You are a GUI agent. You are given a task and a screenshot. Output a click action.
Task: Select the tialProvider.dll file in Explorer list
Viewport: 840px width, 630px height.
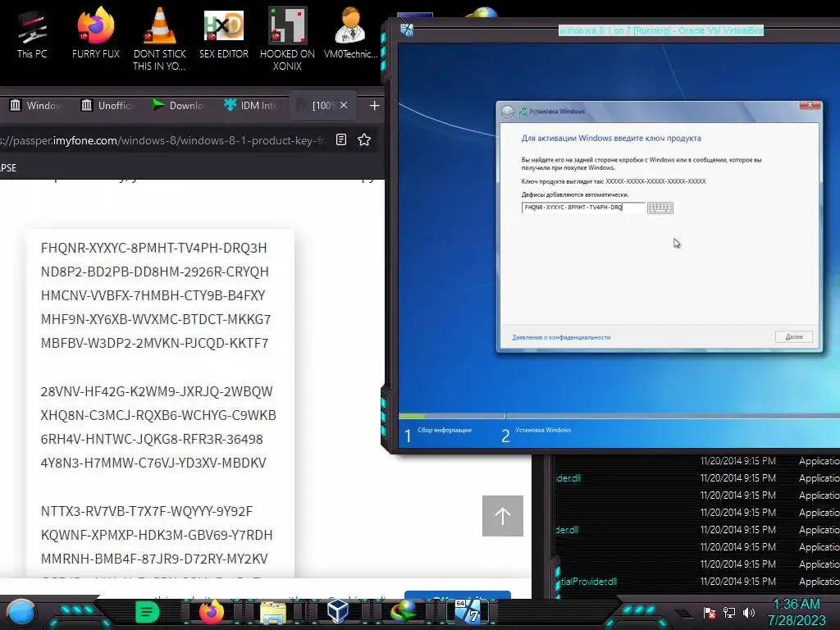click(587, 582)
